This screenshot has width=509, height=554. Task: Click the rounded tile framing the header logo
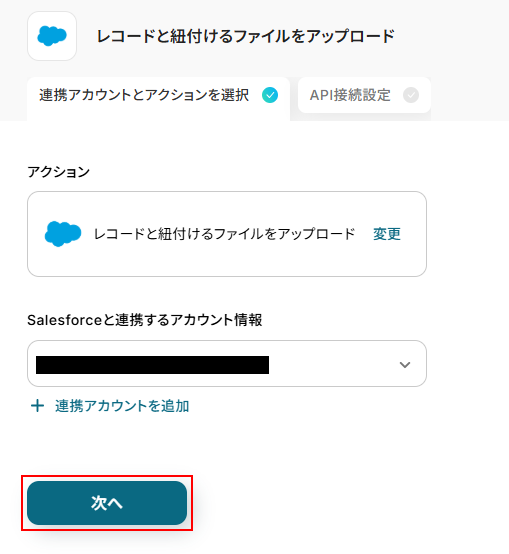point(52,36)
